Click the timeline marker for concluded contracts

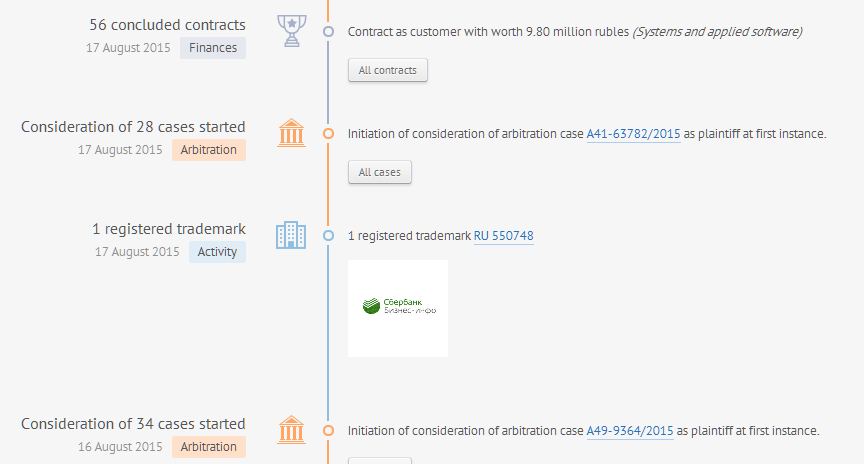click(x=328, y=31)
